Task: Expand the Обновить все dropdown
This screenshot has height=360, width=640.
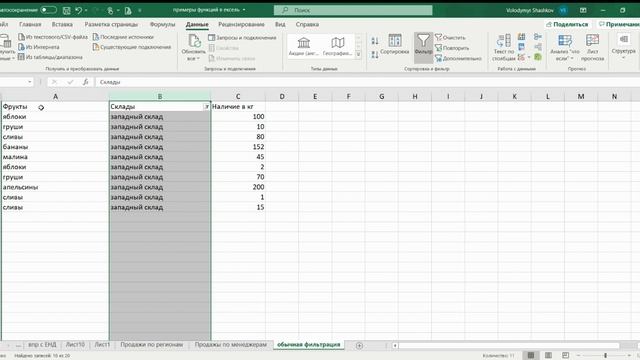Action: (x=193, y=58)
